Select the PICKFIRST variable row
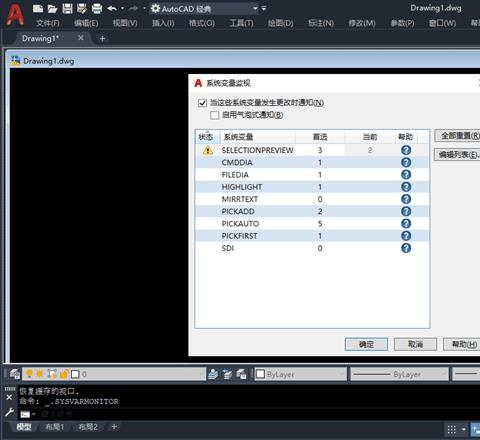 tap(312, 236)
